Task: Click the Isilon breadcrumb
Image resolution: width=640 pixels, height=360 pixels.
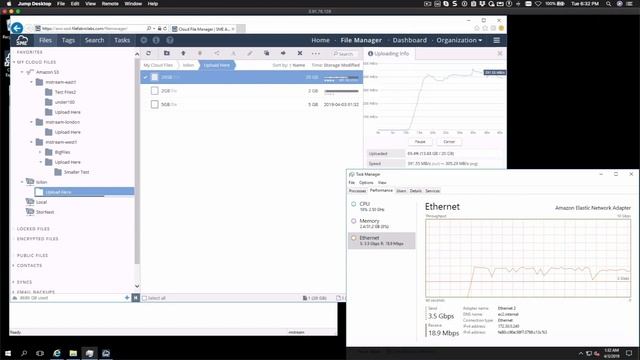Action: click(188, 65)
